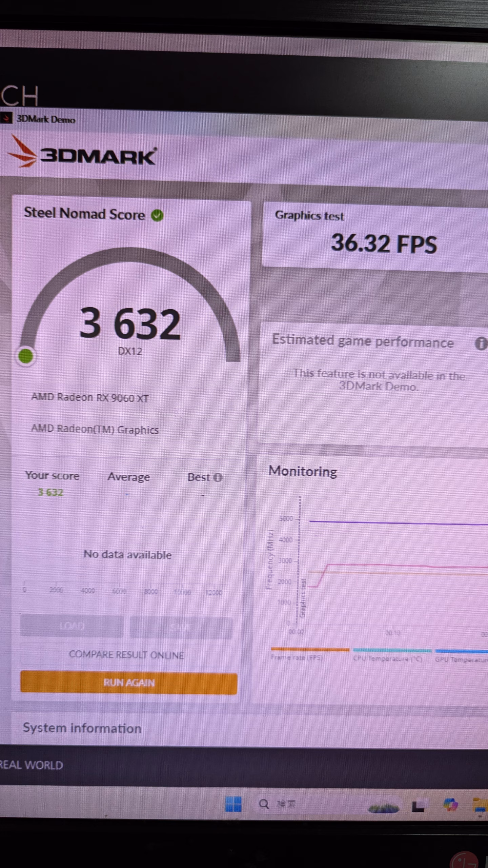Click the REAL WORLD text below the window
The image size is (488, 868).
coord(31,765)
